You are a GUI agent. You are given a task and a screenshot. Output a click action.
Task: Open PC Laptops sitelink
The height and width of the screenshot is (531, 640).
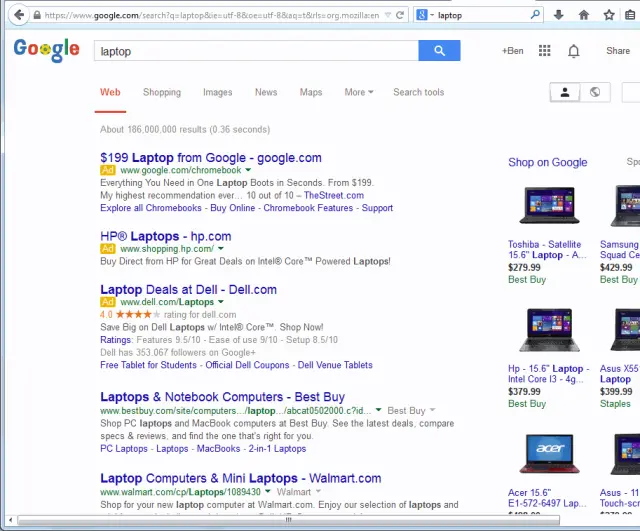pyautogui.click(x=124, y=449)
